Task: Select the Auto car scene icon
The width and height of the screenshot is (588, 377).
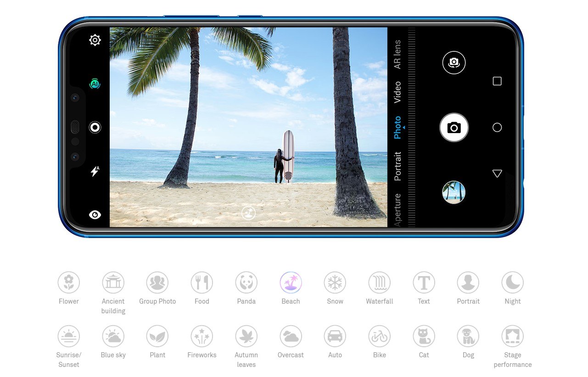Action: 335,336
